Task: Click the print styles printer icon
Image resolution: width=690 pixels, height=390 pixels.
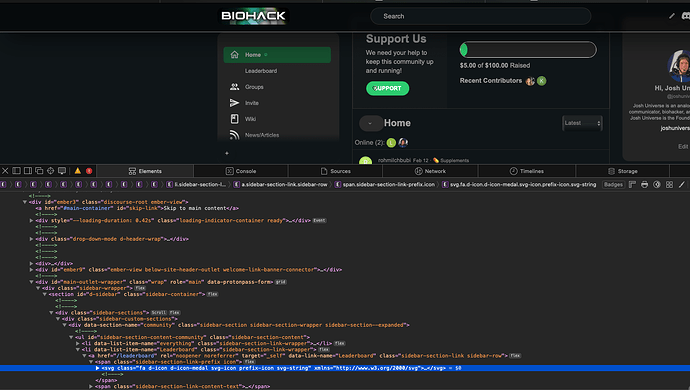Action: [x=645, y=184]
